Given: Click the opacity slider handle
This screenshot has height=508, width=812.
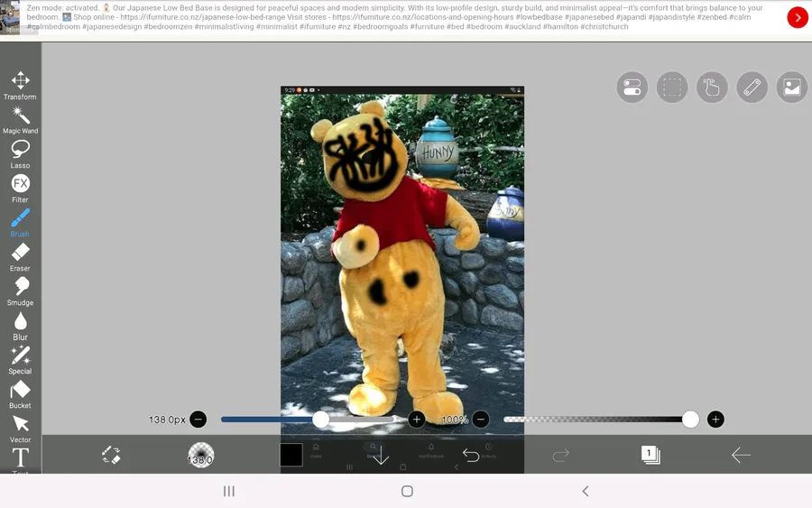Looking at the screenshot, I should coord(690,419).
